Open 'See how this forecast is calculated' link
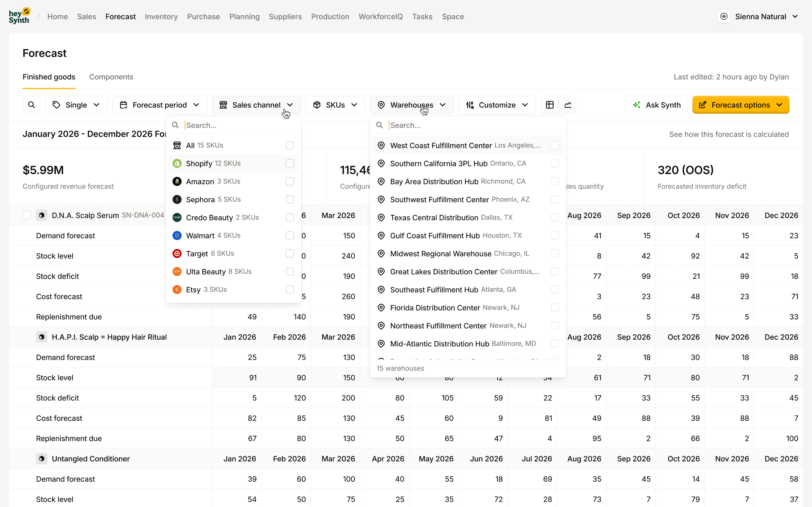812x507 pixels. point(729,134)
